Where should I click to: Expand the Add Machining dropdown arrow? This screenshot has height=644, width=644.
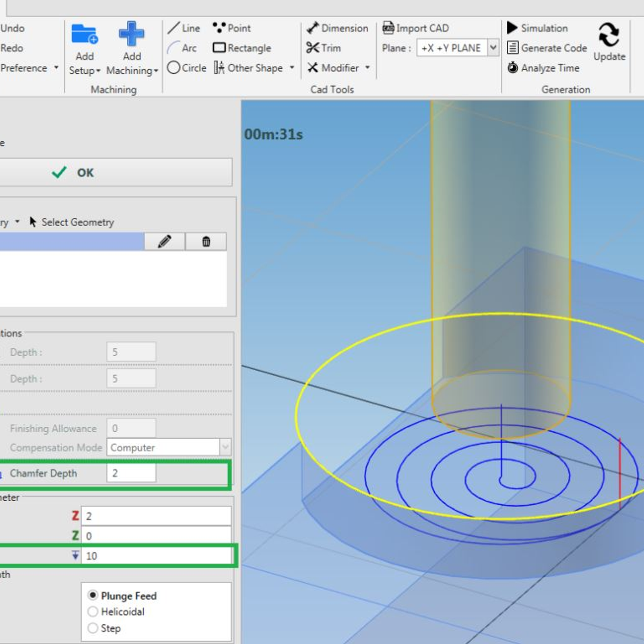(156, 71)
